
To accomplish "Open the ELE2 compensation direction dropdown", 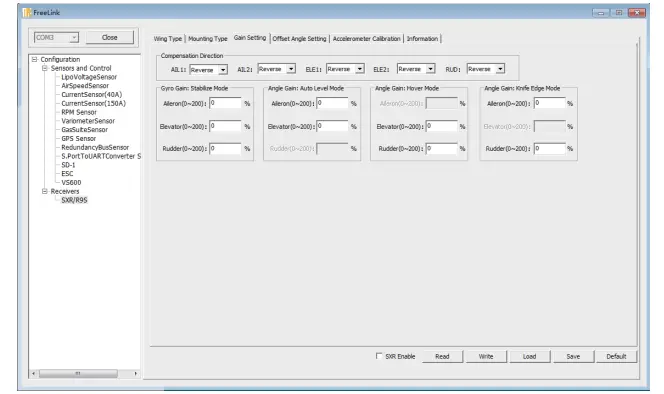I will [x=416, y=69].
